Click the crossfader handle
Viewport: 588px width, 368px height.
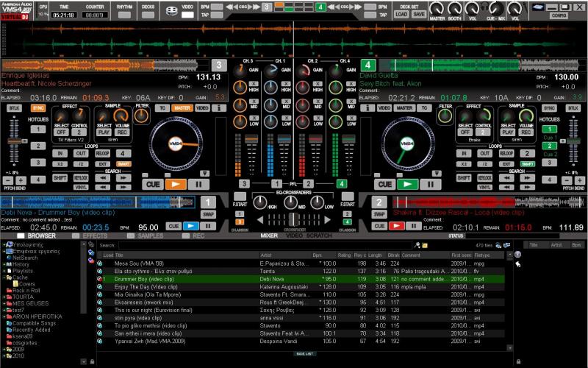293,219
